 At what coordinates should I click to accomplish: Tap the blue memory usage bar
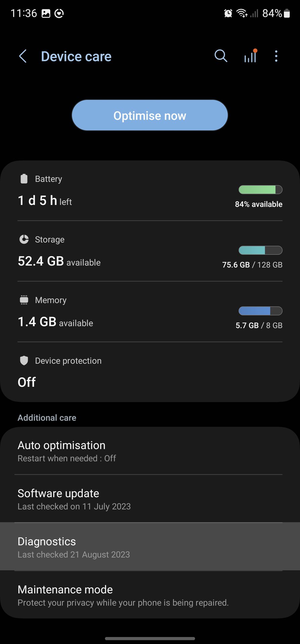[260, 311]
